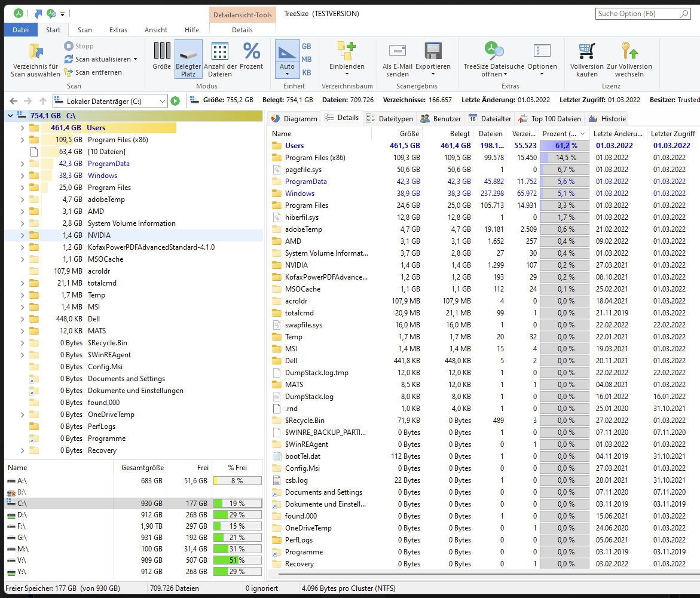Click the green start scan button
700x598 pixels.
(175, 102)
